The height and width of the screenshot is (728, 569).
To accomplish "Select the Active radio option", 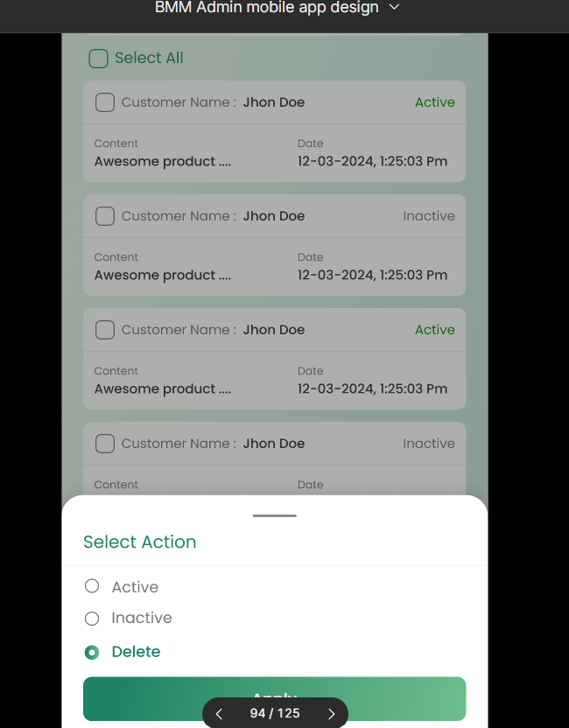I will 92,586.
